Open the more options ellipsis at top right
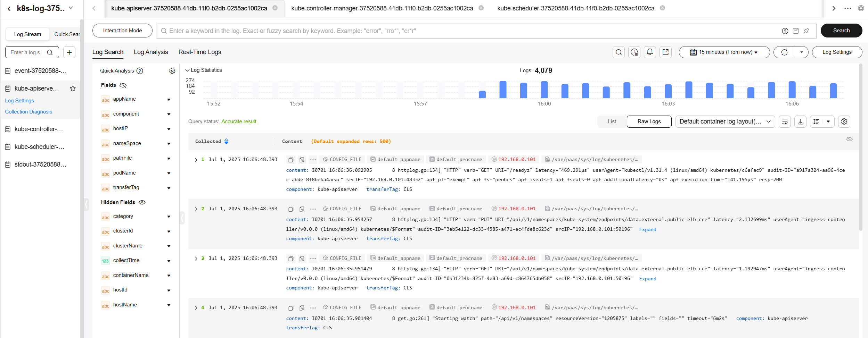Image resolution: width=868 pixels, height=338 pixels. point(847,8)
